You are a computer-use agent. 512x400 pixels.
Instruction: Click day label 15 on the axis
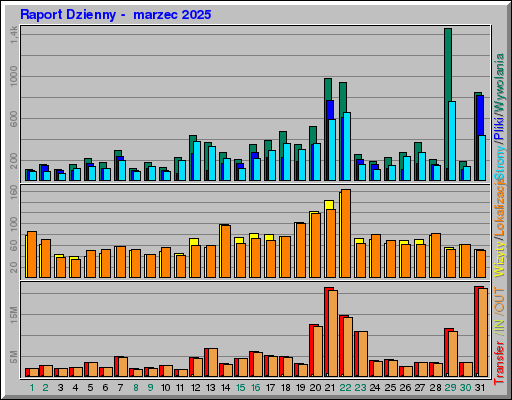pos(240,388)
